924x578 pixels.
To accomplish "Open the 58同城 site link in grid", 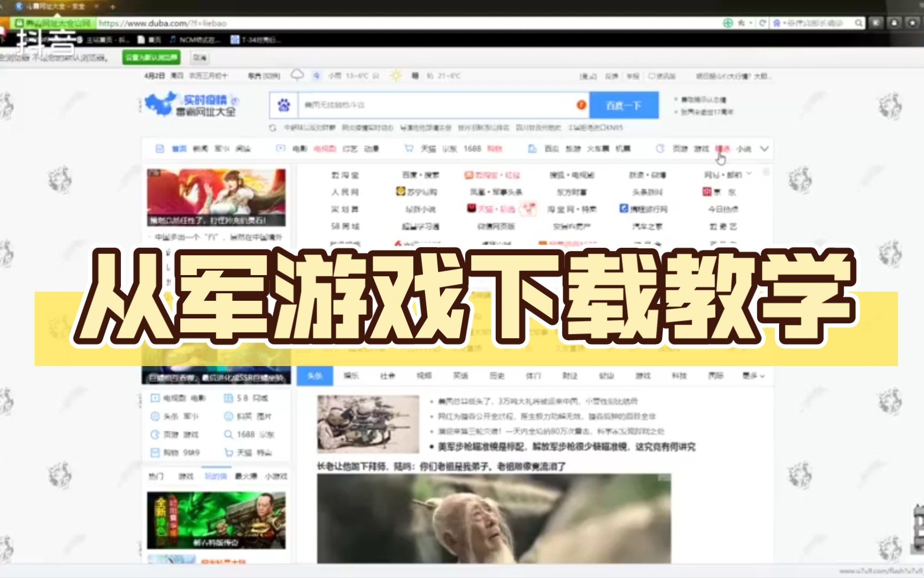I will (345, 226).
